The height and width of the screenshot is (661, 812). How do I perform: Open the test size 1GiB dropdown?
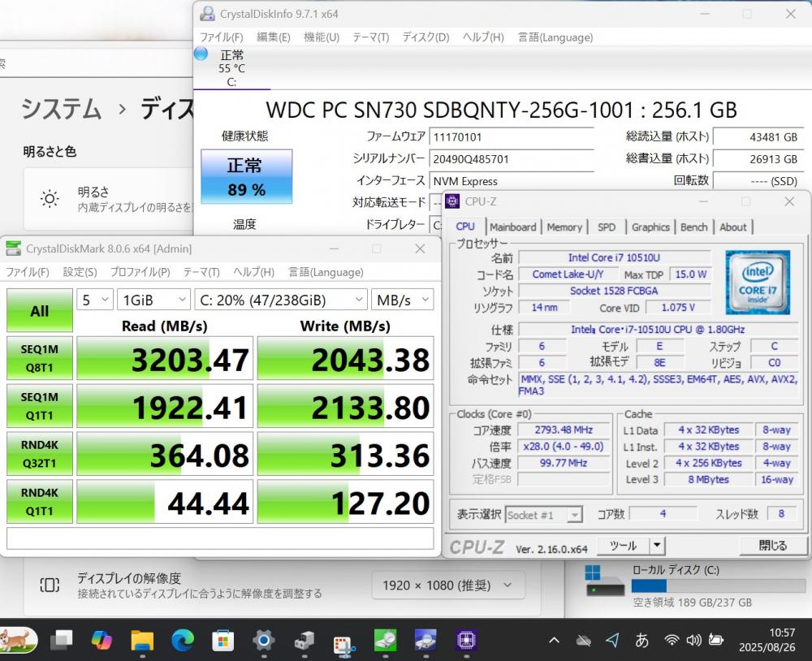tap(153, 300)
